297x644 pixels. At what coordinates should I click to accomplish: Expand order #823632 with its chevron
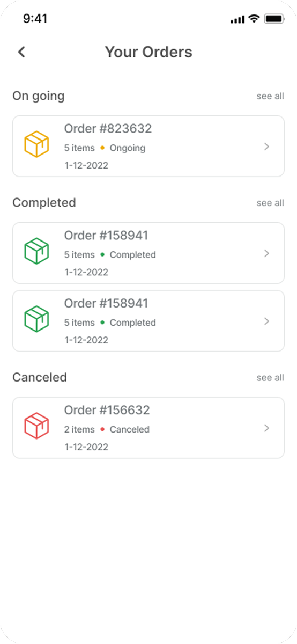[x=266, y=147]
